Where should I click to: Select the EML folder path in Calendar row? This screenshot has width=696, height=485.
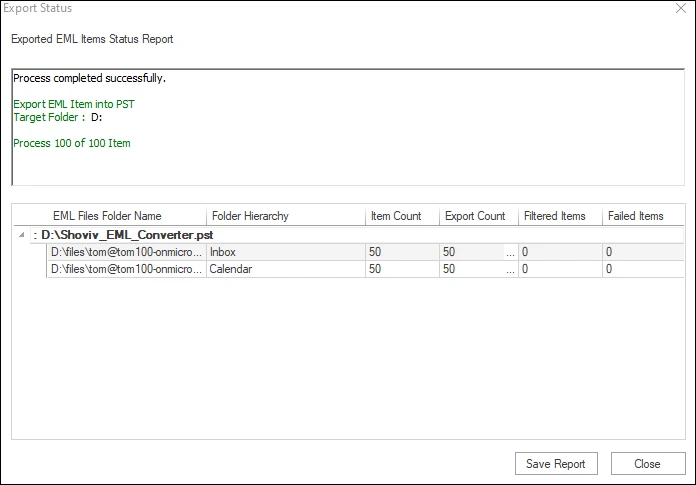[127, 269]
